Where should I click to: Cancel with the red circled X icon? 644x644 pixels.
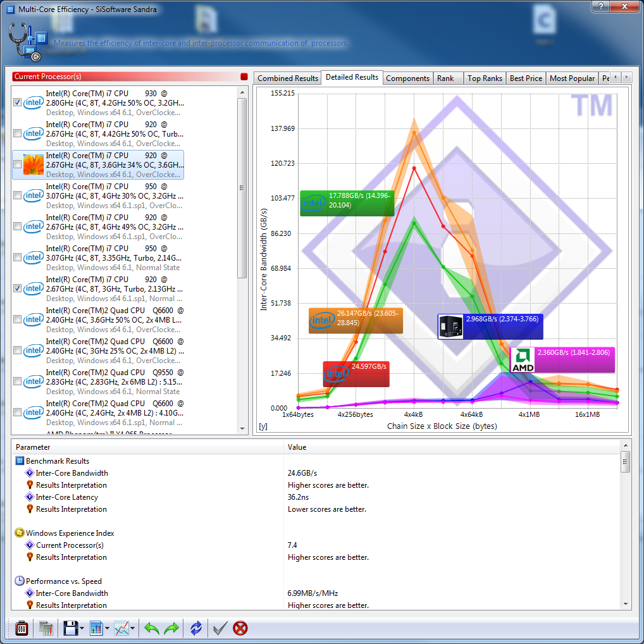pos(240,628)
